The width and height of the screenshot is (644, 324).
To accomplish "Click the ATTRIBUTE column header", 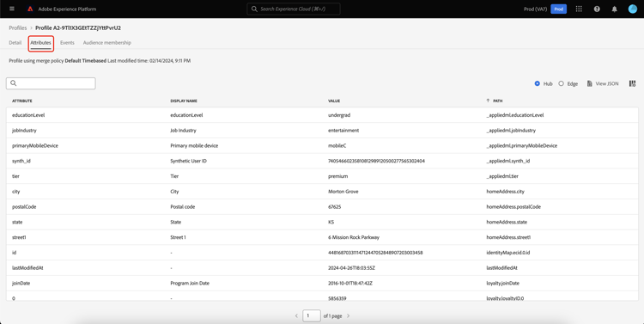I will [x=22, y=101].
